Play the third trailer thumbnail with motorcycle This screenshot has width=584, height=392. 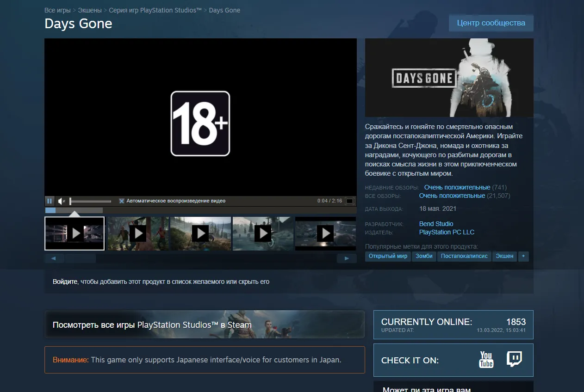coord(200,233)
